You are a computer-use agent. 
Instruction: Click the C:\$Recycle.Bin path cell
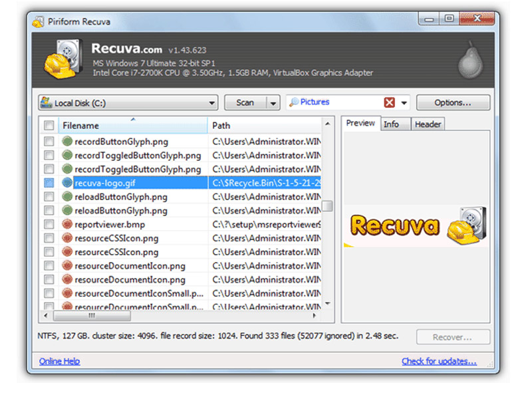point(265,183)
